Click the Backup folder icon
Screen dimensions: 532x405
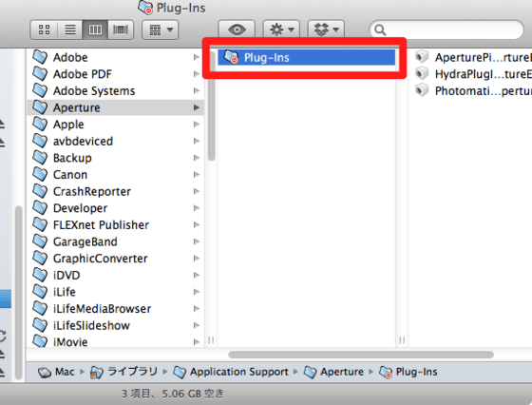pyautogui.click(x=40, y=158)
